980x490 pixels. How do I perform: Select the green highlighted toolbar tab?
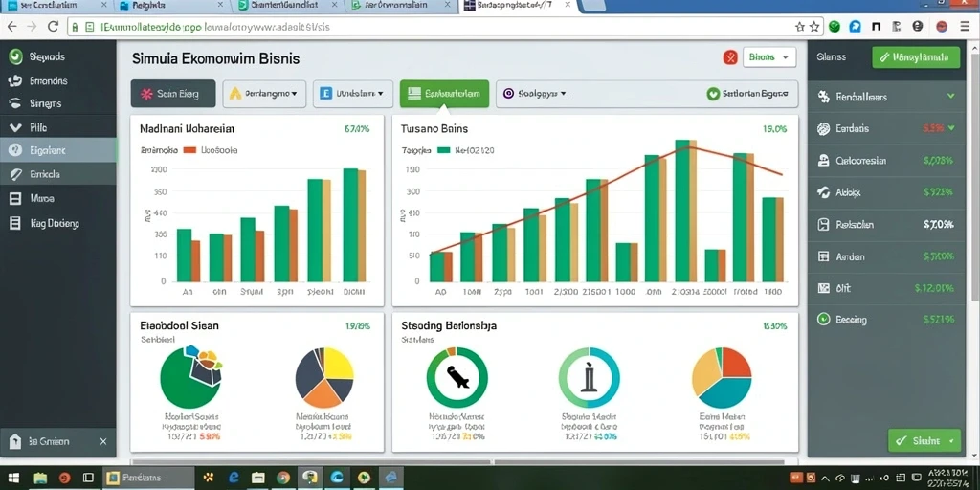[444, 94]
